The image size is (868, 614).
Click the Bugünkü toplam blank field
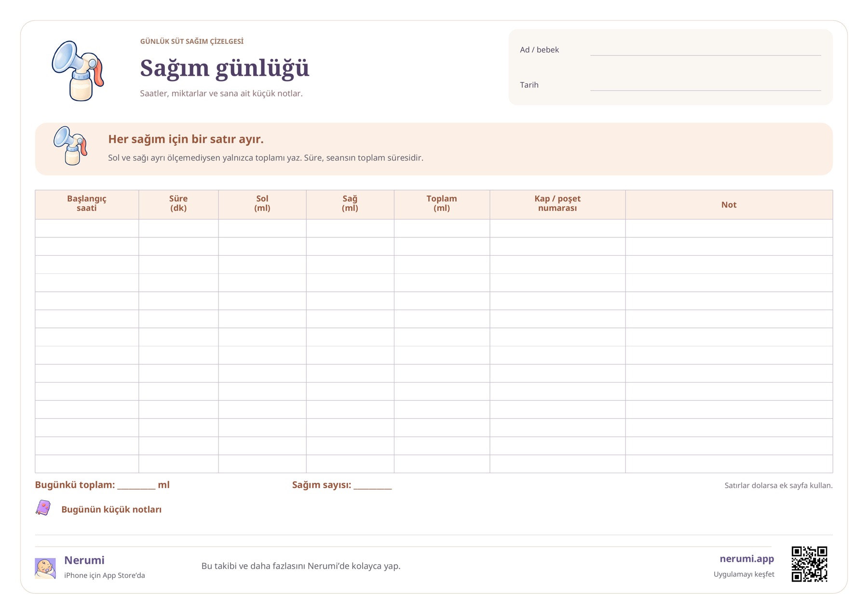[x=136, y=485]
